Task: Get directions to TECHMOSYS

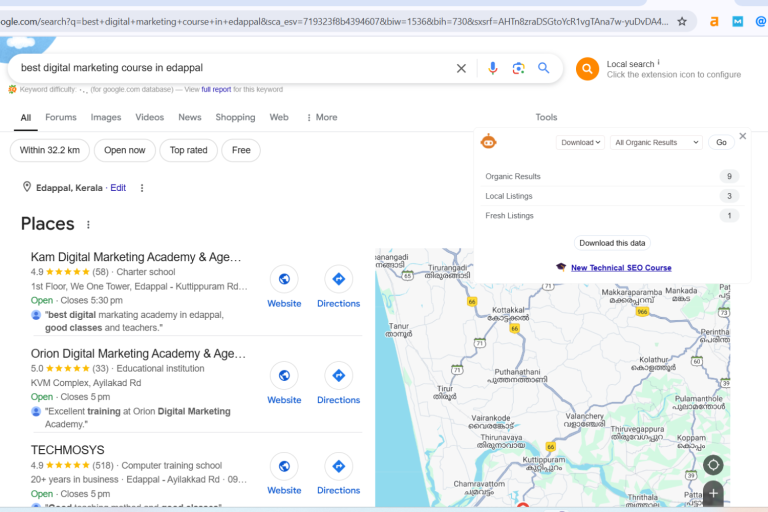Action: 338,466
